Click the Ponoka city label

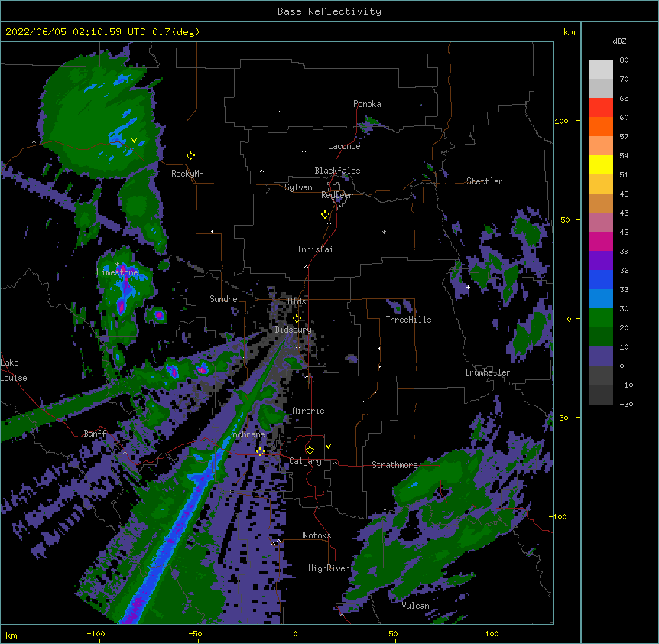367,104
